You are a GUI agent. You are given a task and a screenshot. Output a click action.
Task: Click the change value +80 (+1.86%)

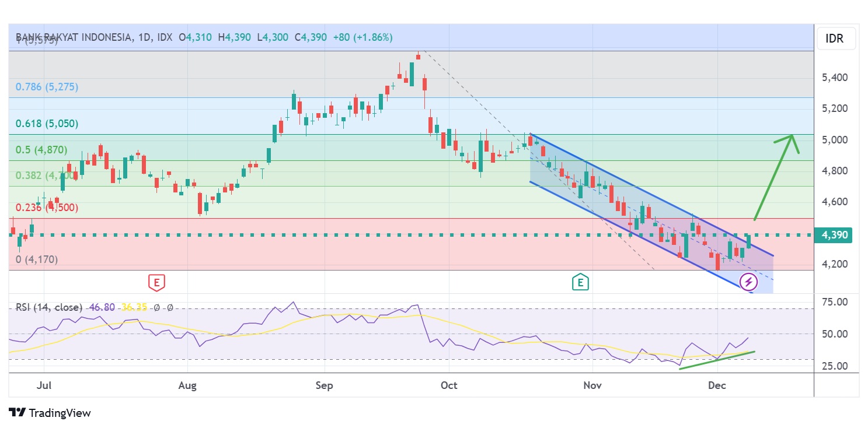(362, 37)
